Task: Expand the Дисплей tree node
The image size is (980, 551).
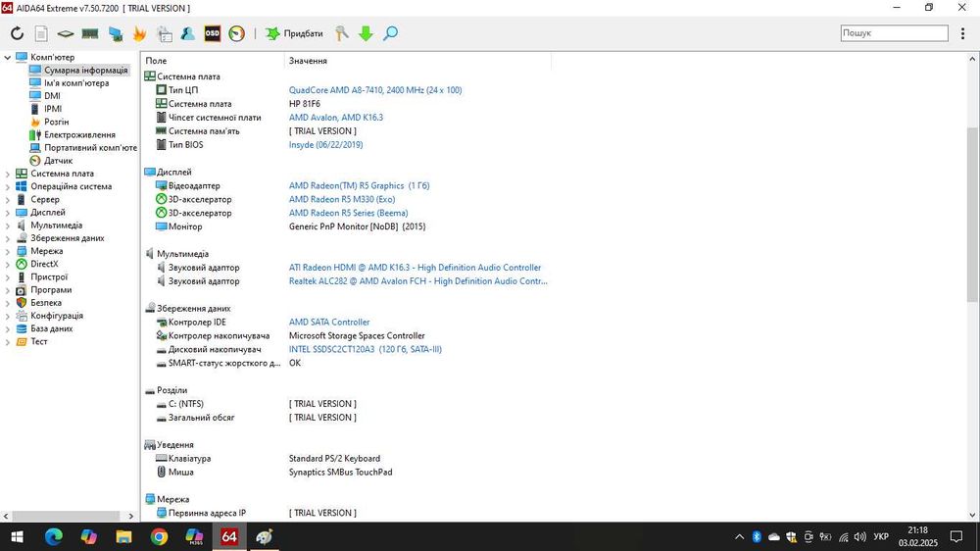Action: click(x=8, y=212)
